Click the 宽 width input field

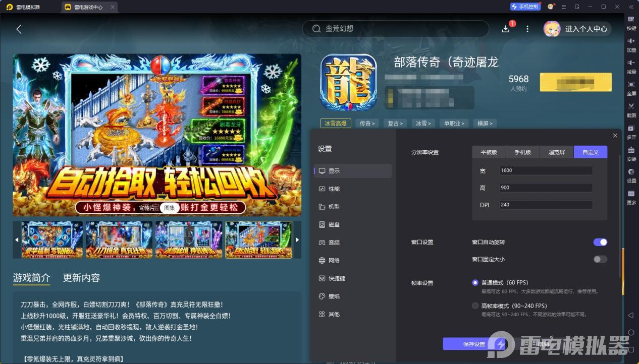click(x=546, y=170)
